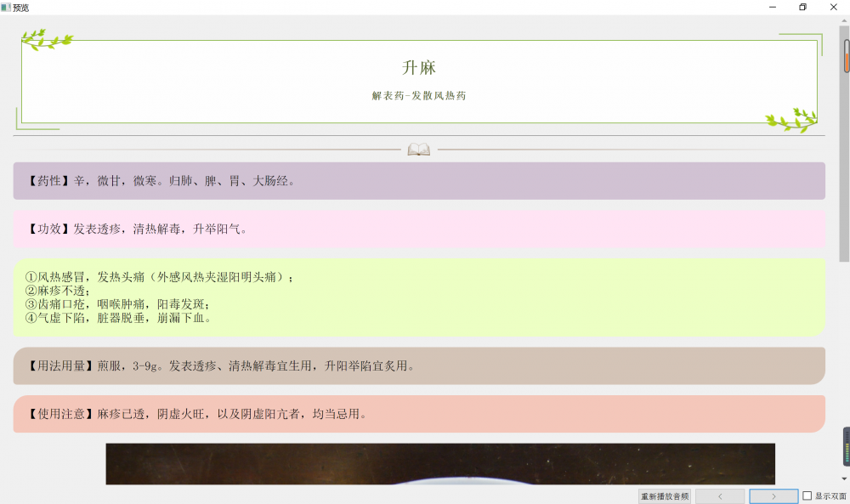This screenshot has width=850, height=504.
Task: Click the line ②麻疹不透
Action: (x=58, y=291)
